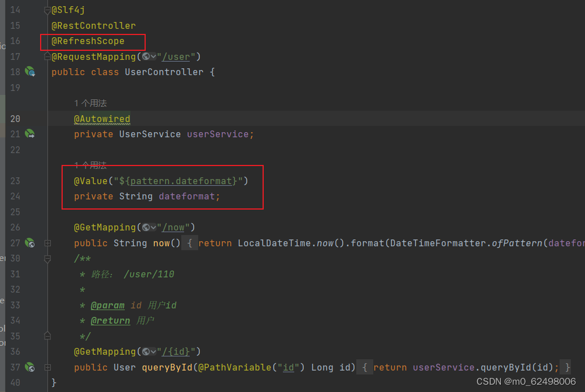Click the @param tag in the Javadoc
This screenshot has height=392, width=585.
107,306
